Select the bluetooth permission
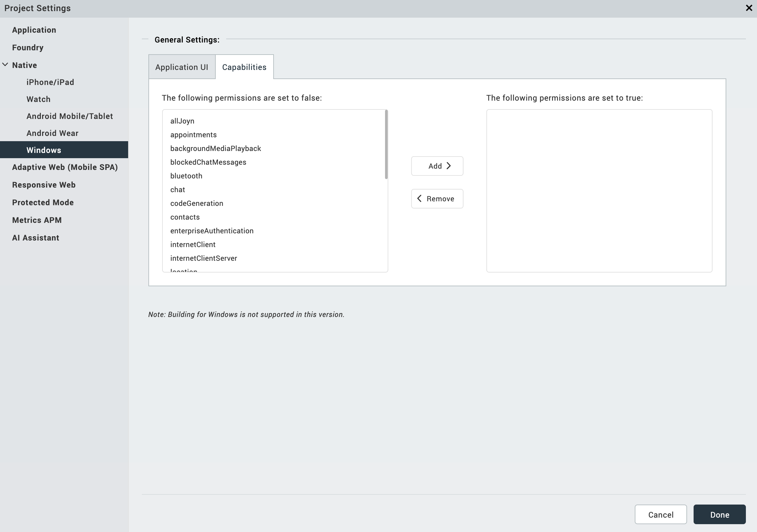 (186, 176)
